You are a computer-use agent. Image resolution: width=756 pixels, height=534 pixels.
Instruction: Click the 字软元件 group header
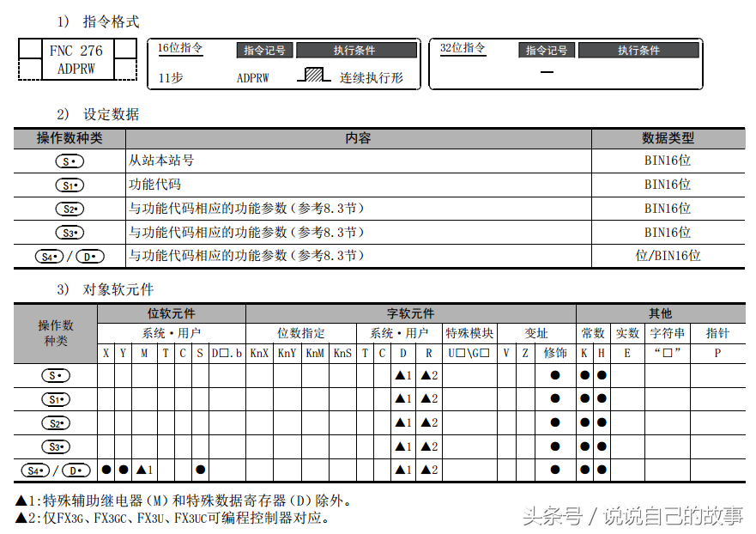point(410,313)
